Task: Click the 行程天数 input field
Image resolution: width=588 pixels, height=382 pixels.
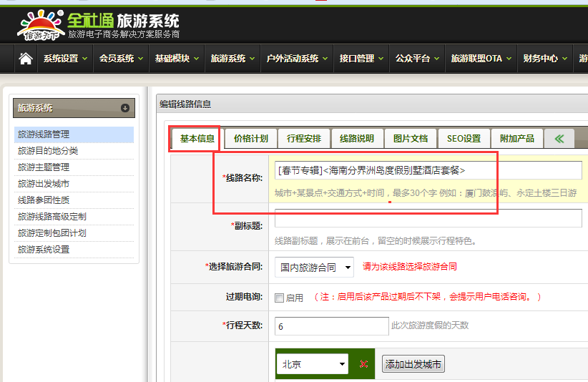Action: point(331,325)
